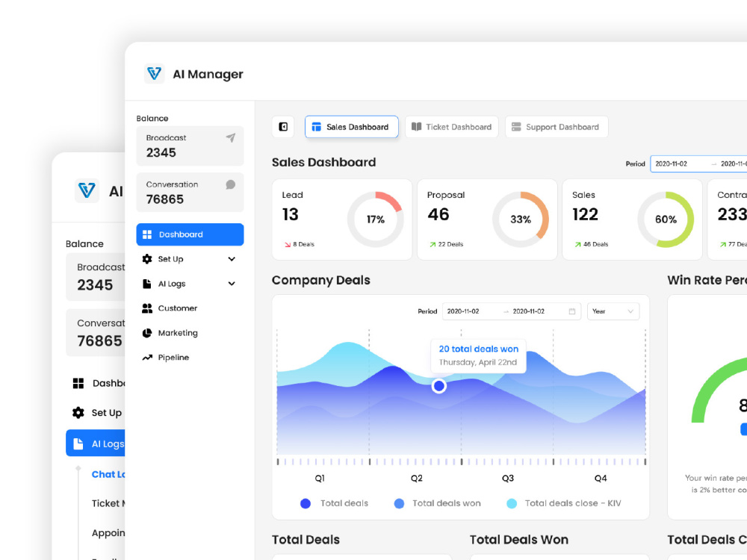The image size is (747, 560).
Task: Click the Q3 axis label
Action: [x=508, y=478]
